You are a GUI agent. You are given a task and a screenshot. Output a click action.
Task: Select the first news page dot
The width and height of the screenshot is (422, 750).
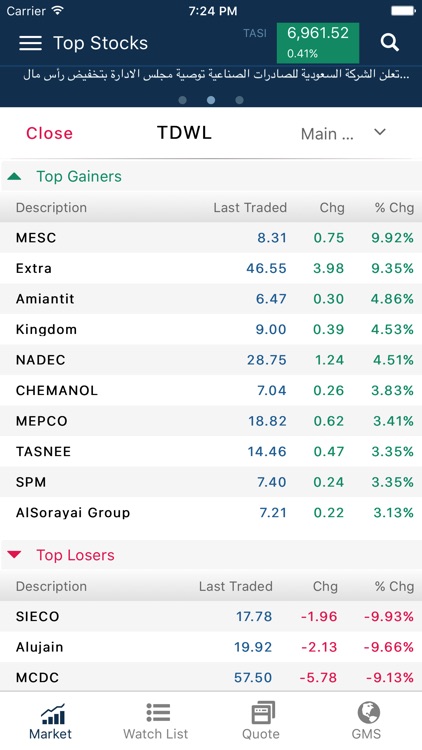coord(182,100)
